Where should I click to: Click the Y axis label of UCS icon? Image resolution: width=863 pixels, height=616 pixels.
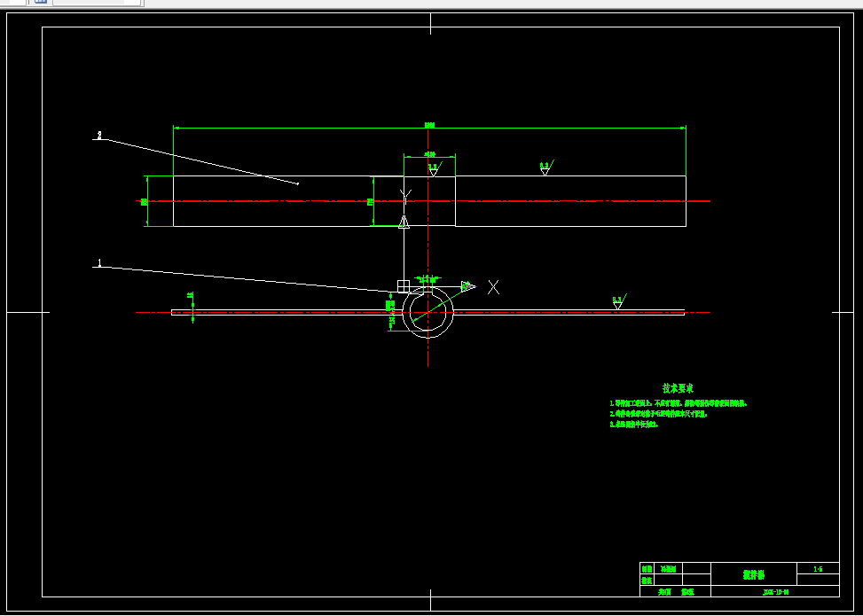(405, 195)
